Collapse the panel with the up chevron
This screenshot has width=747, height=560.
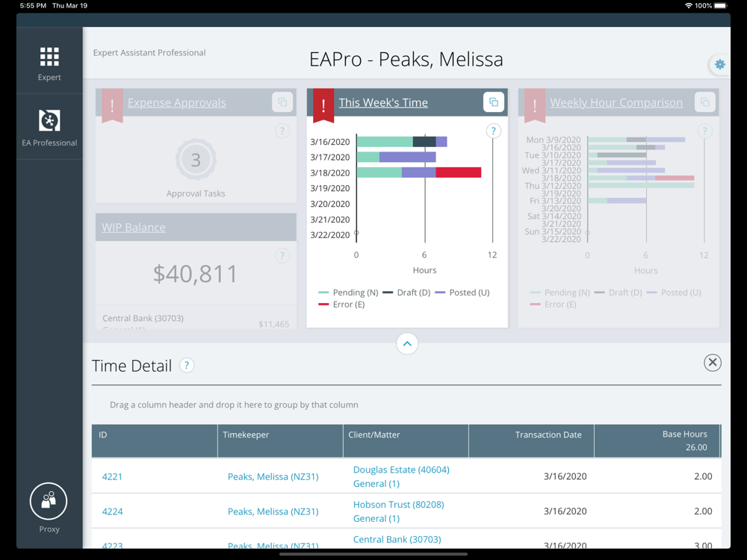(407, 343)
